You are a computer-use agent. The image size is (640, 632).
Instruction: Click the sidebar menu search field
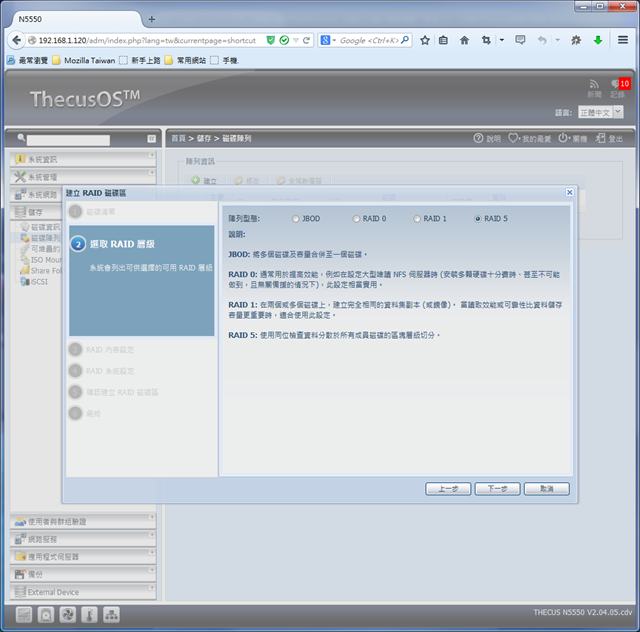(68, 140)
